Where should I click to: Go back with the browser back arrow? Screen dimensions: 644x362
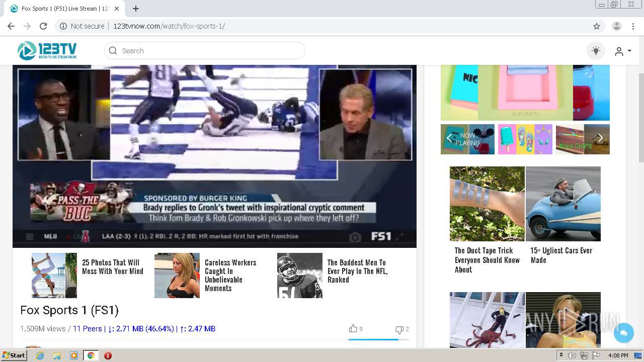11,26
